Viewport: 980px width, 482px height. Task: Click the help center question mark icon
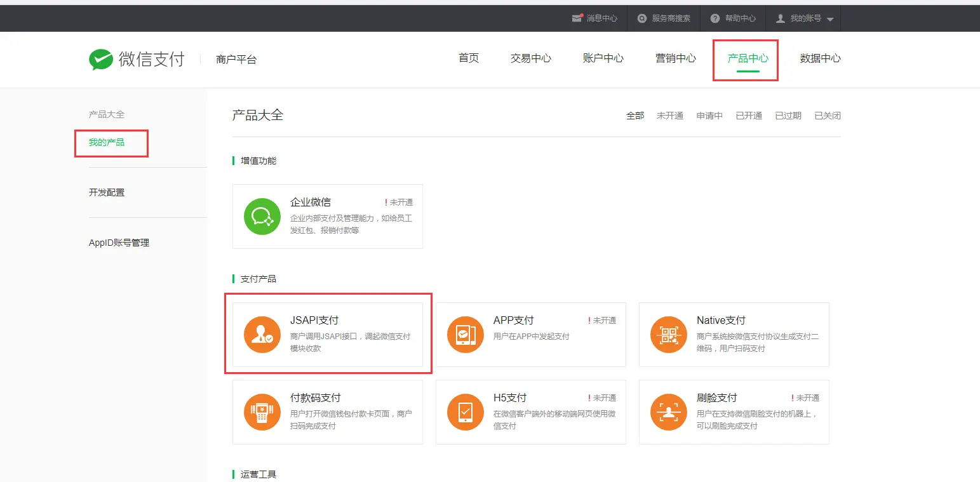click(x=715, y=18)
